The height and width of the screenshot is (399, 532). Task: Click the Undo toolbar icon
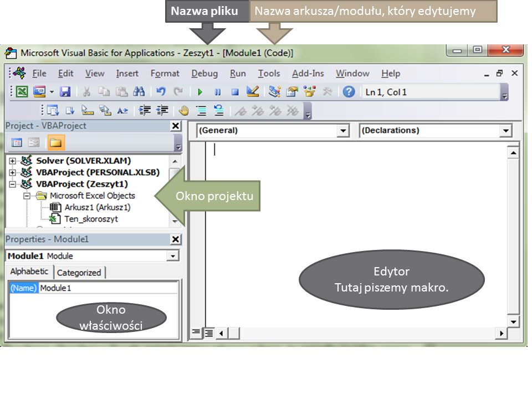[x=160, y=92]
